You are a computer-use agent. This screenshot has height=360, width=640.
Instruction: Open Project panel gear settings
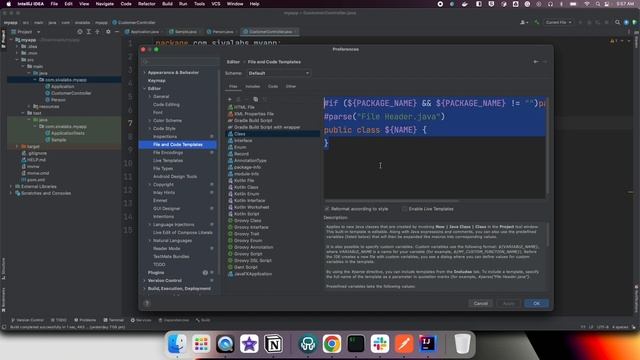point(108,32)
